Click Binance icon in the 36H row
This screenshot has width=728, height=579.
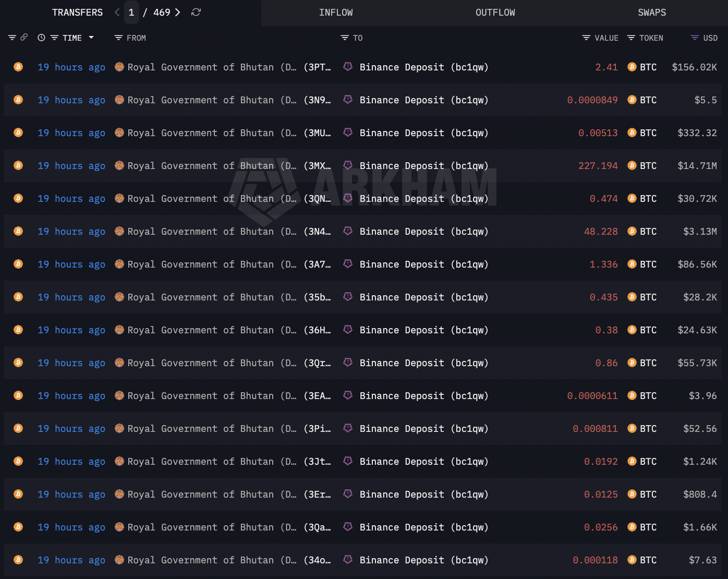[x=348, y=330]
